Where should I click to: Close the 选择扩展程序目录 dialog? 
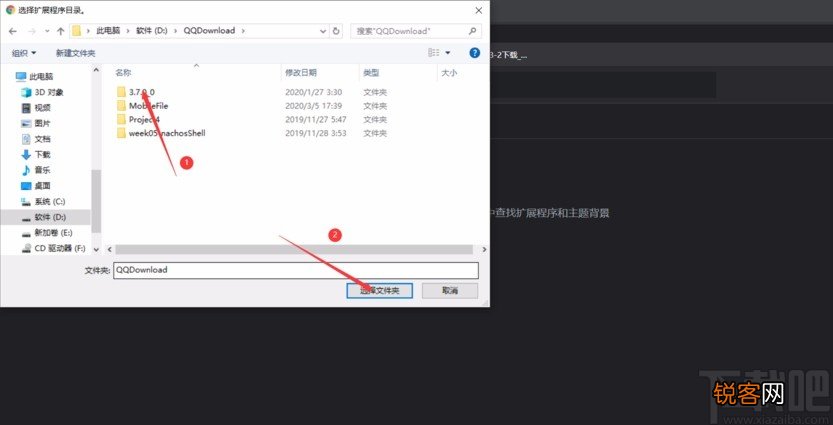[479, 10]
